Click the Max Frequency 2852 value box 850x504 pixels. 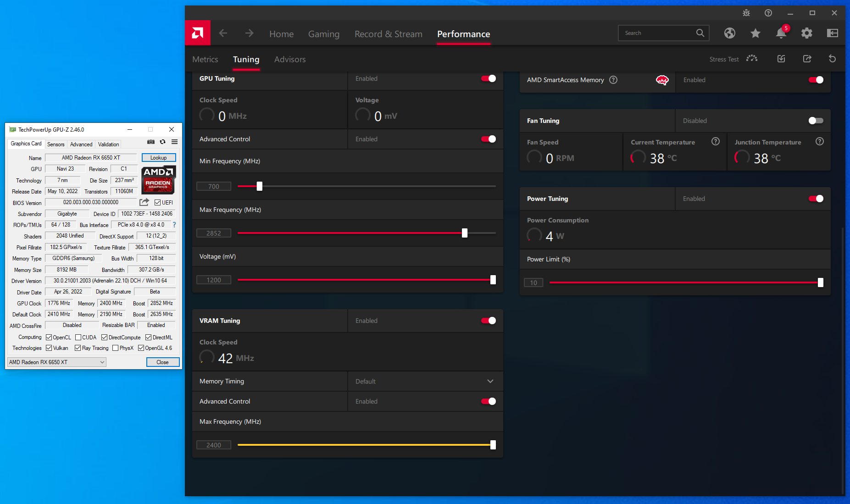(x=214, y=233)
